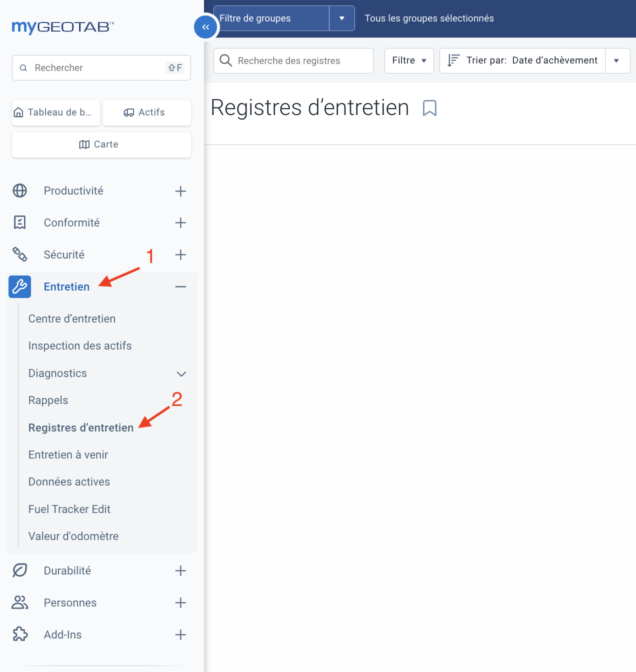Viewport: 636px width, 672px height.
Task: Bookmark the Registres d'entretien page
Action: coord(429,108)
